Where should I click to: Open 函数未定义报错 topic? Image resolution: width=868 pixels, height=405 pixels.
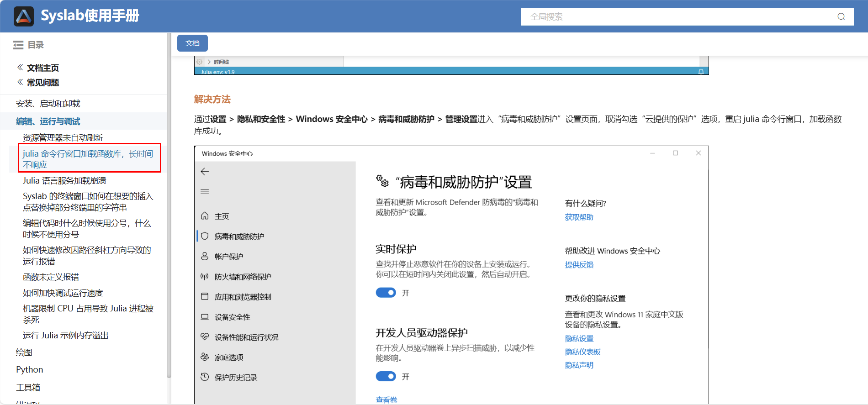[x=51, y=277]
